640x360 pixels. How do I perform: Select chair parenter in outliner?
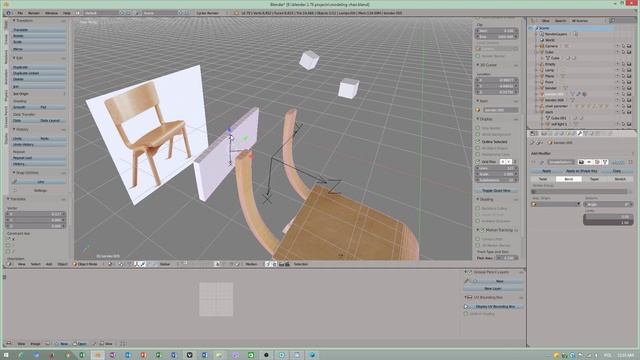coord(557,106)
